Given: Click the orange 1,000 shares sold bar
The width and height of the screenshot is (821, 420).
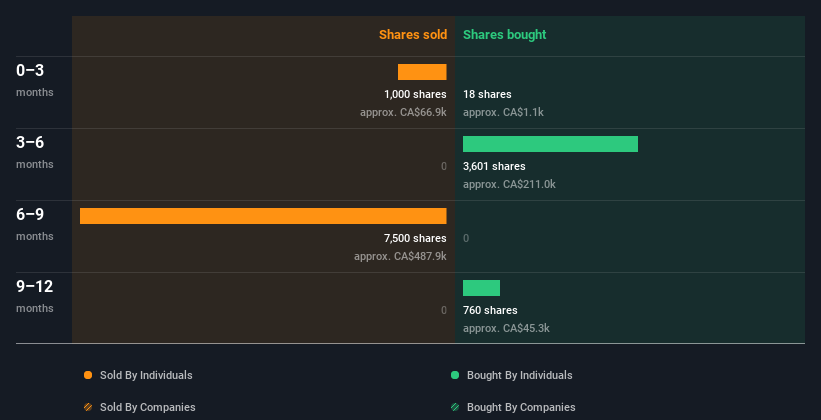Looking at the screenshot, I should point(422,72).
